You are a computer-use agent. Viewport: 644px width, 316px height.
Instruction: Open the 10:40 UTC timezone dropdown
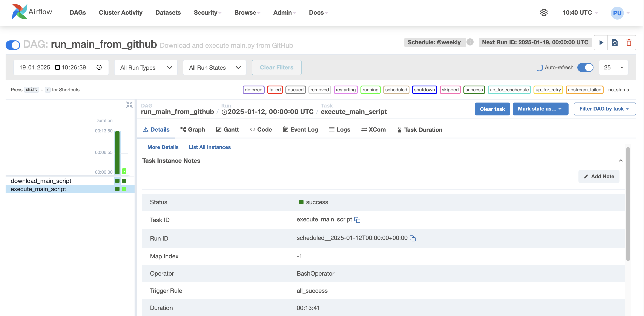(580, 12)
